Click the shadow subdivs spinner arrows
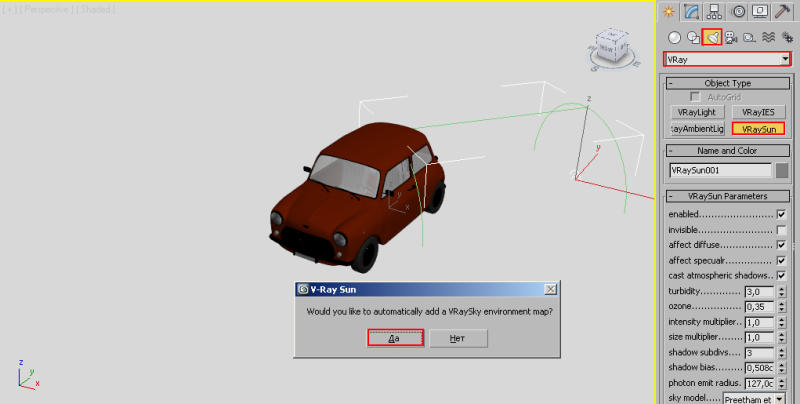This screenshot has width=800, height=404. coord(782,353)
